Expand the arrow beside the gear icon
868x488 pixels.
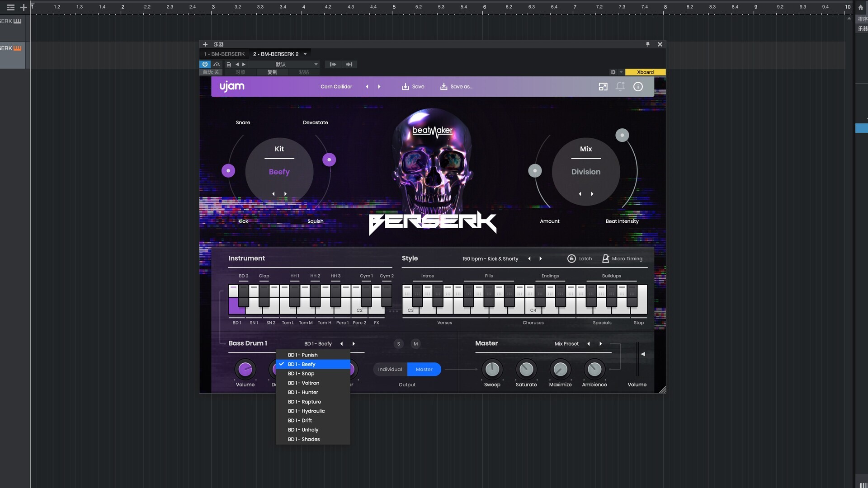pyautogui.click(x=621, y=72)
